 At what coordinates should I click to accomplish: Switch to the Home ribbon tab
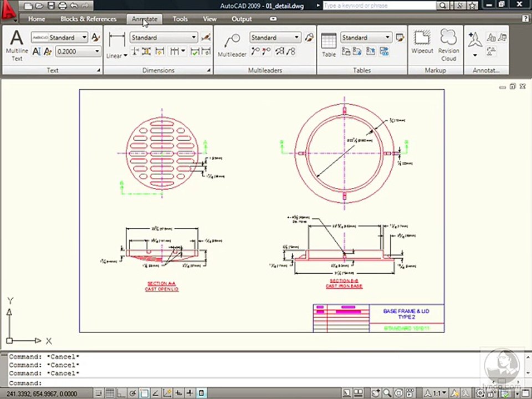coord(37,19)
